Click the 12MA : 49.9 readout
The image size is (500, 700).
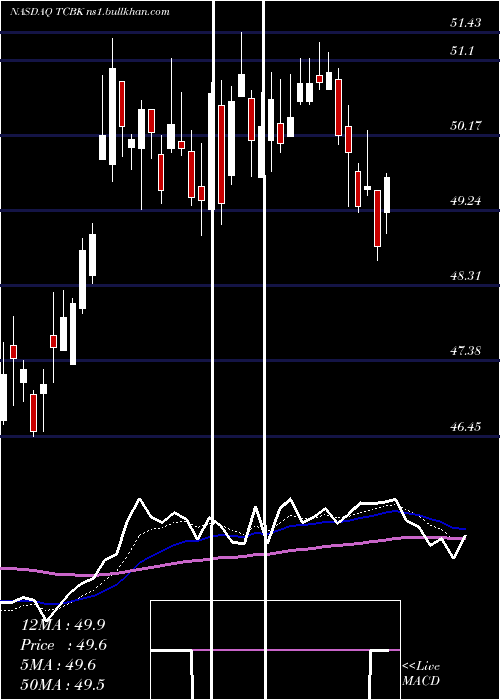63,625
